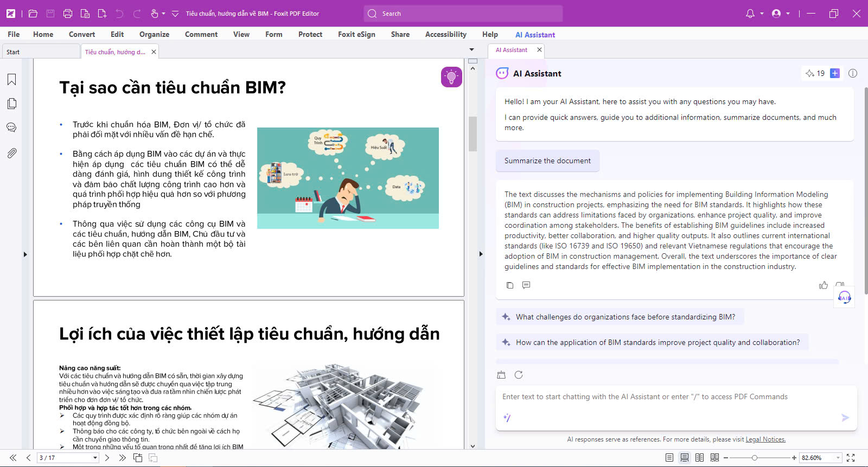868x467 pixels.
Task: Open the Attachments paperclip panel icon
Action: (11, 153)
